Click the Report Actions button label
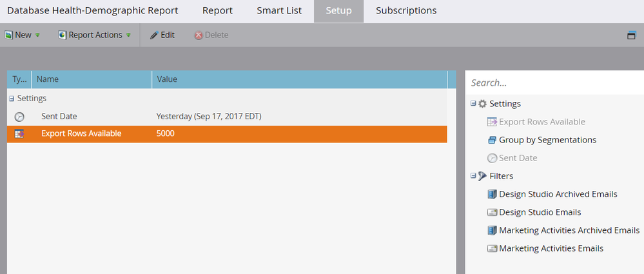Image resolution: width=644 pixels, height=274 pixels. click(95, 35)
